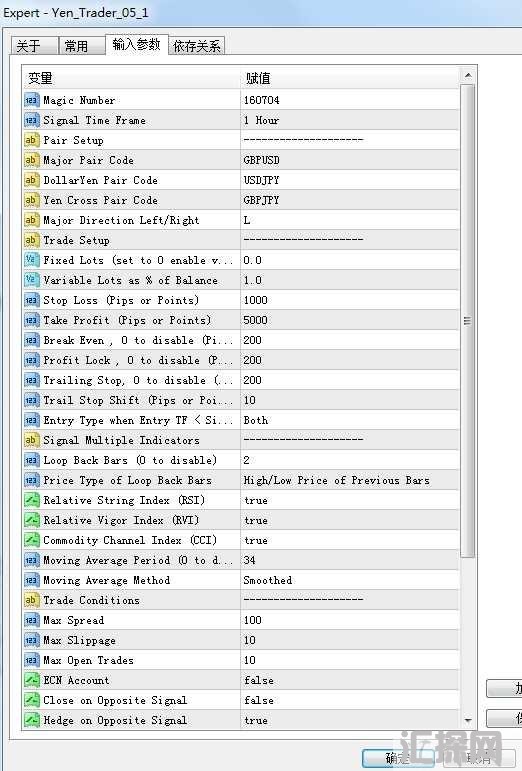Click the icon beside Signal Multiple Indicators
This screenshot has width=522, height=771.
coord(31,440)
